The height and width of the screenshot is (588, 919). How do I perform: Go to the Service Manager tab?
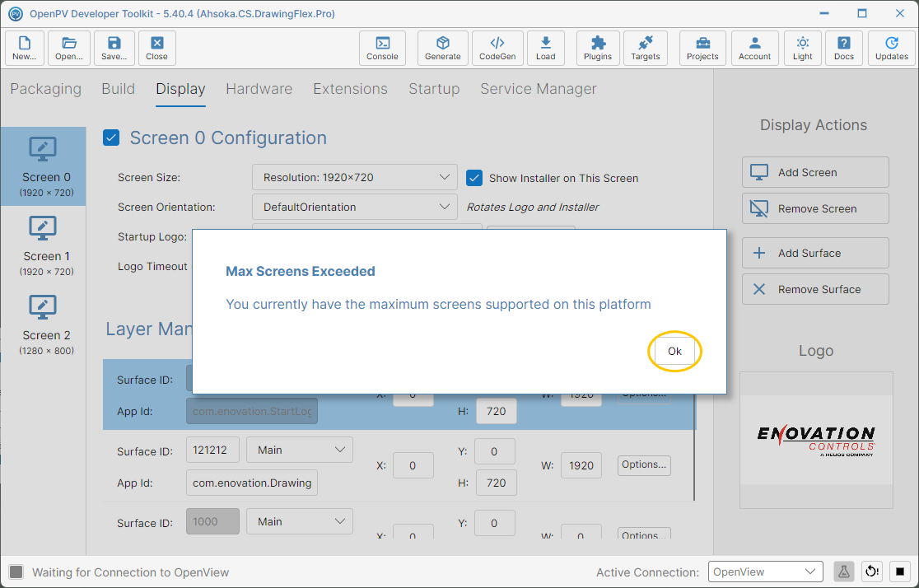coord(539,89)
